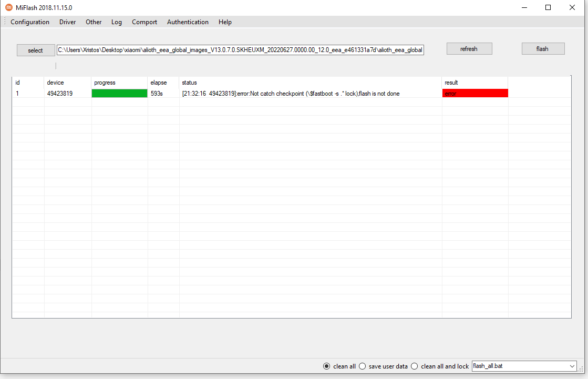Screen dimensions: 588x379
Task: Click the select button to choose ROM folder
Action: 36,50
